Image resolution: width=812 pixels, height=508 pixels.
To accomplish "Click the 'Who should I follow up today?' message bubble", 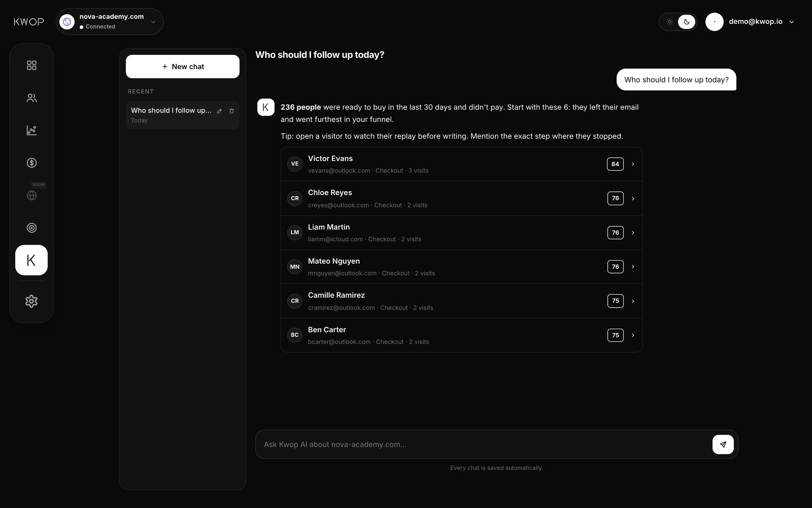I will point(676,80).
